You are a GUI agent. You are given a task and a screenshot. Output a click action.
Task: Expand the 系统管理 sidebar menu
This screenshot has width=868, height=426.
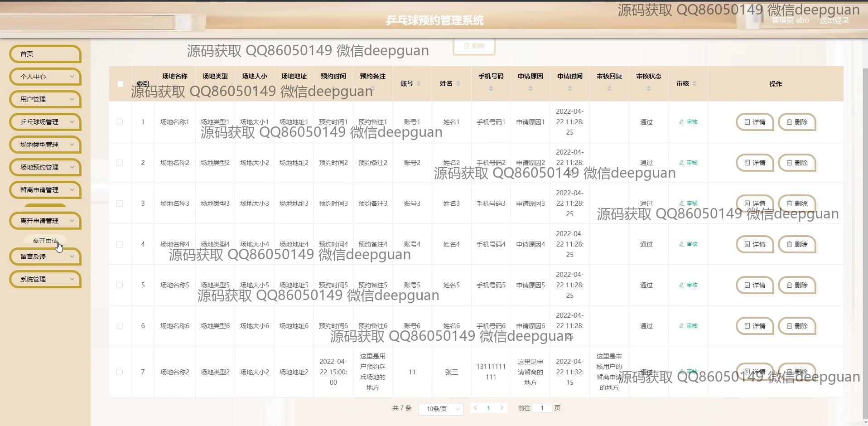pos(45,279)
